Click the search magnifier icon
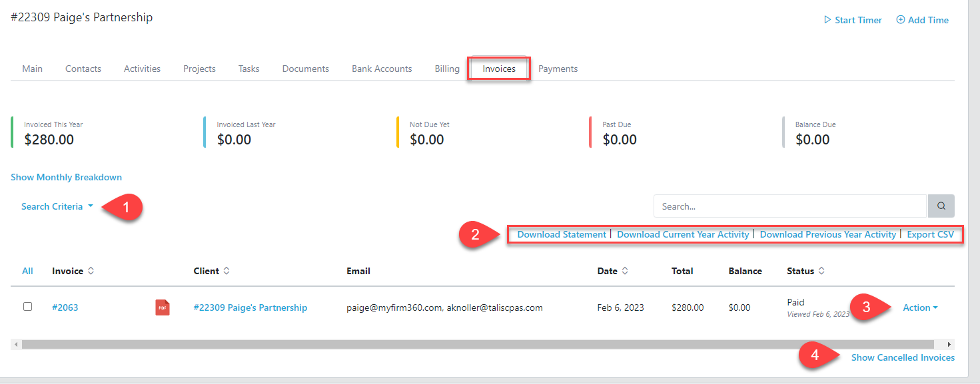 click(x=941, y=206)
